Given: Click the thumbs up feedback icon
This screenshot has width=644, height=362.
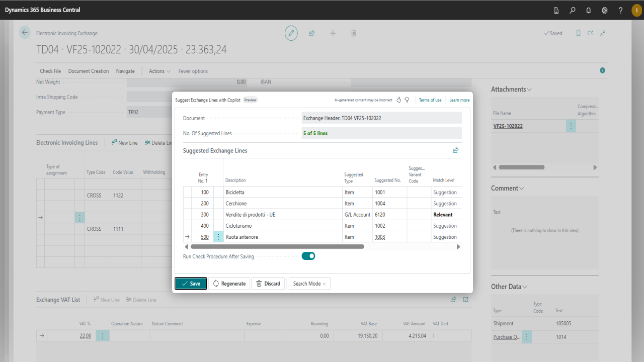Looking at the screenshot, I should [x=399, y=100].
